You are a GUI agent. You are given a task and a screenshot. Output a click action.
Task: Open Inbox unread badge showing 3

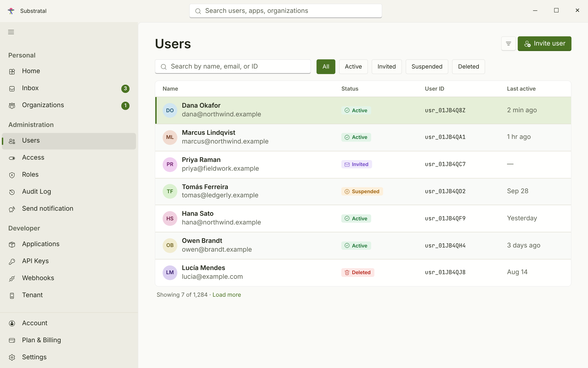[x=125, y=88]
